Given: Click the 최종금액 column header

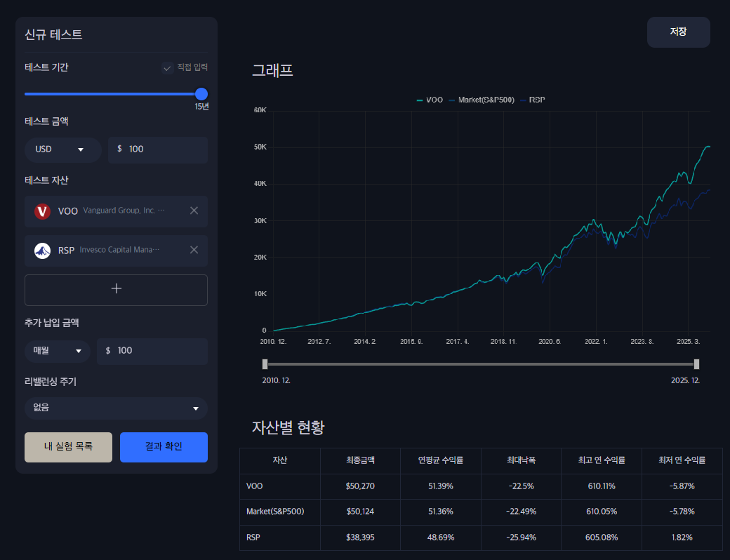Looking at the screenshot, I should (360, 460).
